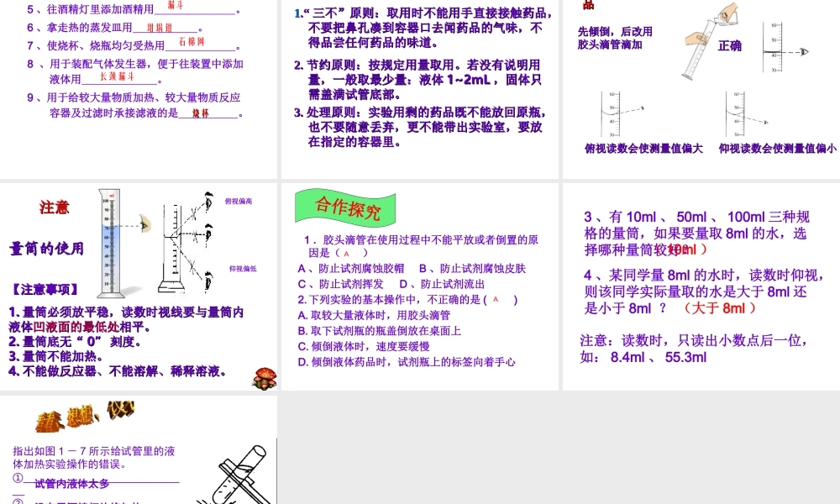Screen dimensions: 840x504
Task: Click the three-eye viewing angle diagram
Action: [186, 242]
